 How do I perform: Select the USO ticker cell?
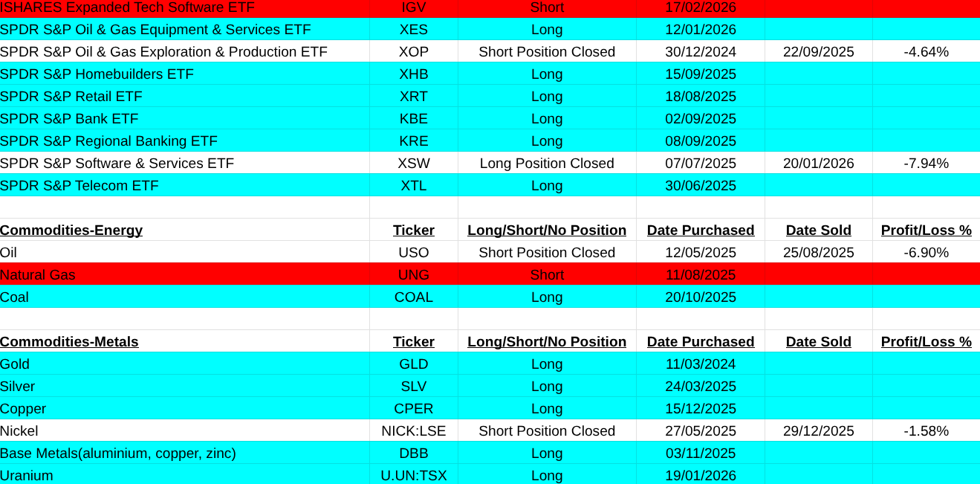(x=413, y=252)
